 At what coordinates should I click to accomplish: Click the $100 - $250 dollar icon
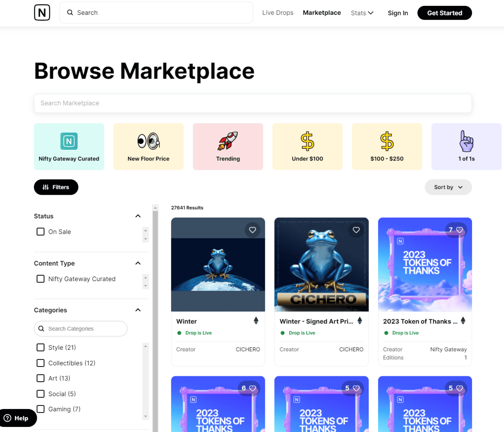(x=387, y=141)
